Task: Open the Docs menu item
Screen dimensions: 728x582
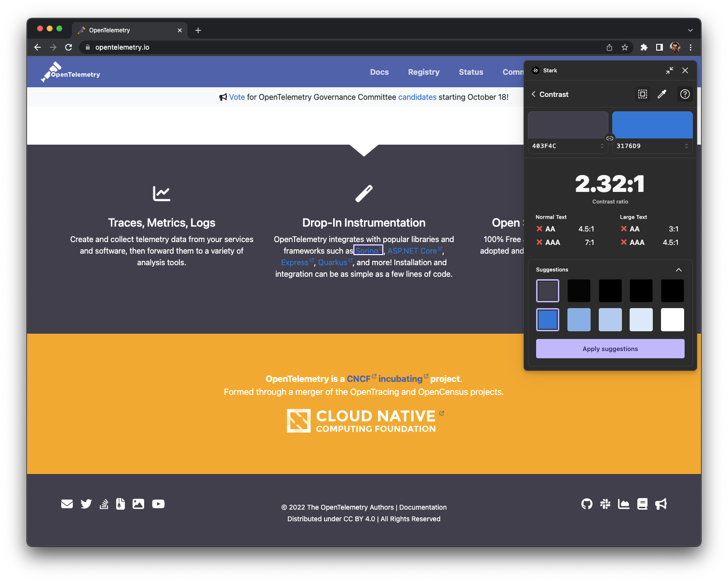Action: pyautogui.click(x=379, y=72)
